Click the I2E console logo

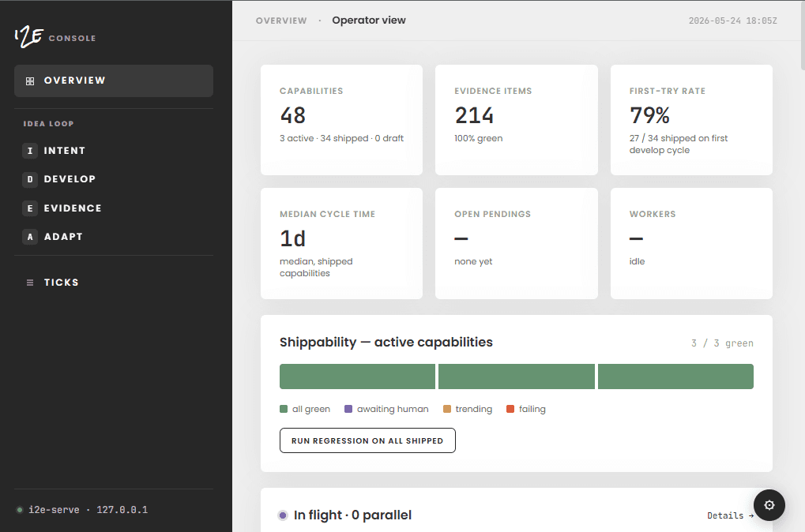(x=55, y=37)
